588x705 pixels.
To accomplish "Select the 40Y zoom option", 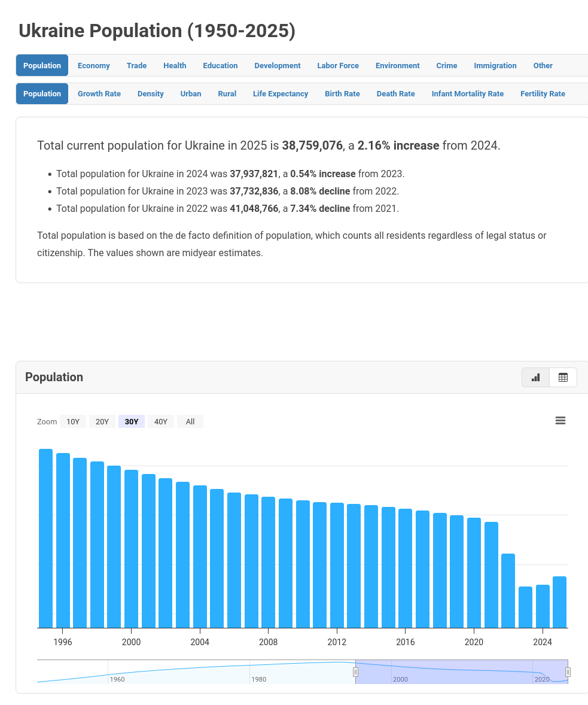I will click(x=160, y=421).
